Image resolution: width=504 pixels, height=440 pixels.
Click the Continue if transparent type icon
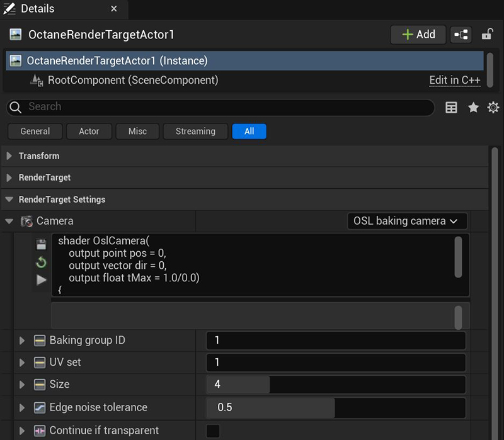coord(40,431)
